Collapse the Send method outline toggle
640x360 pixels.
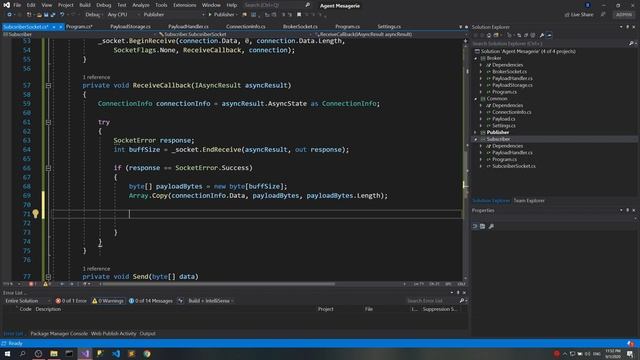(48, 276)
